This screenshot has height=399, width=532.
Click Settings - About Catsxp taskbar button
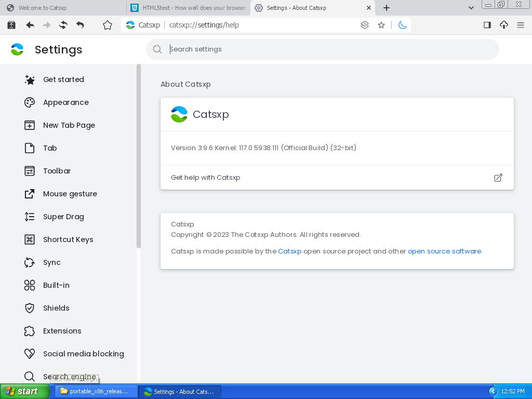coord(180,391)
